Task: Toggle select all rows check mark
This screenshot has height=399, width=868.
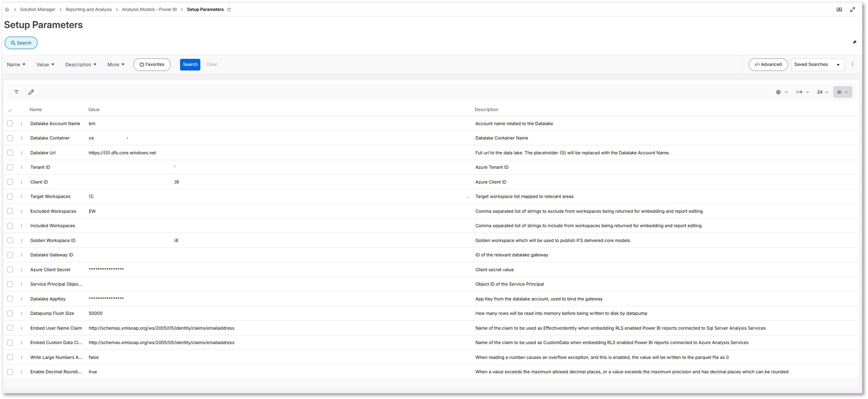Action: tap(10, 110)
